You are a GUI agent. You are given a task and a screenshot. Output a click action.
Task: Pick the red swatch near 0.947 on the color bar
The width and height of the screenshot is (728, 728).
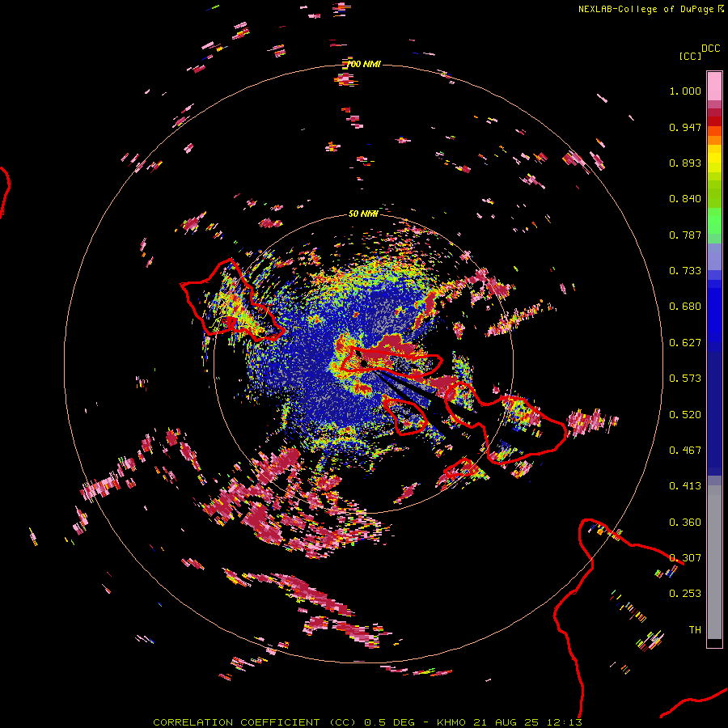tap(714, 121)
